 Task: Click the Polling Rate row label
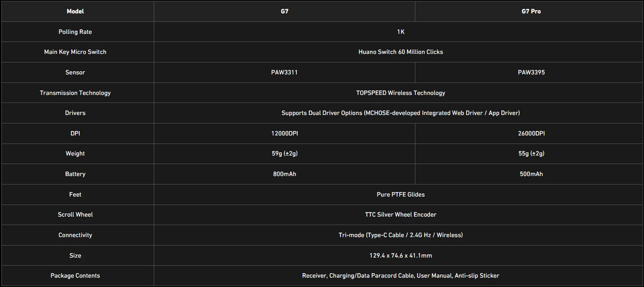click(75, 32)
